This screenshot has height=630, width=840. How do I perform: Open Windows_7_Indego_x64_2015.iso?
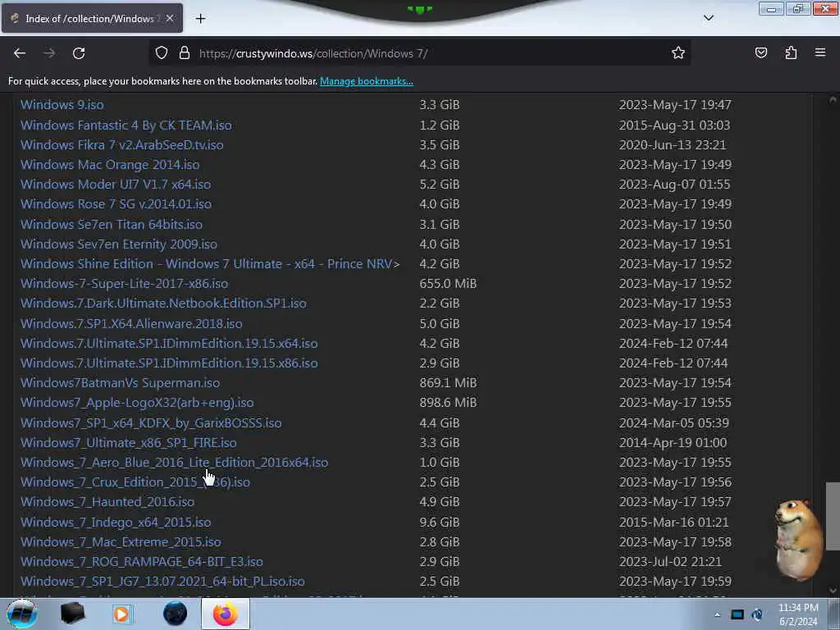coord(116,523)
